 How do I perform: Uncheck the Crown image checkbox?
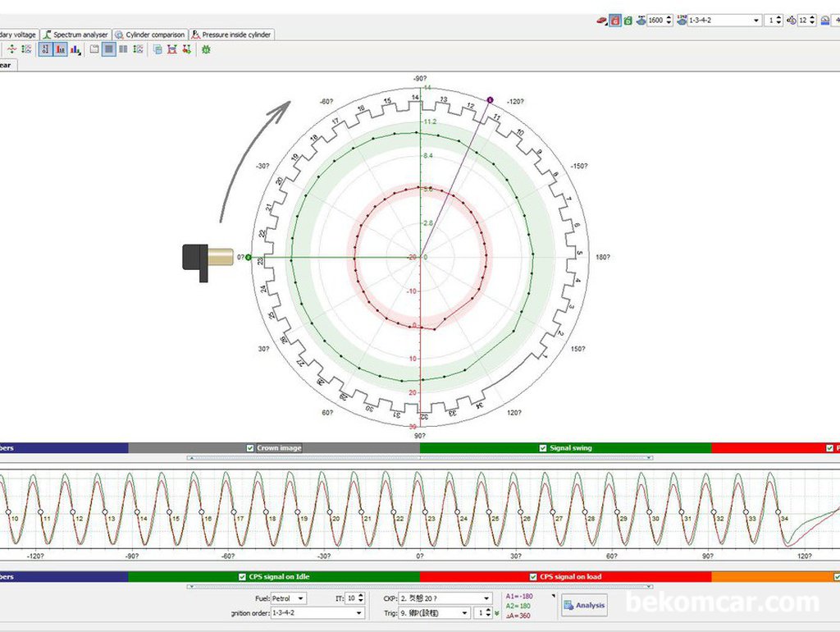point(251,448)
